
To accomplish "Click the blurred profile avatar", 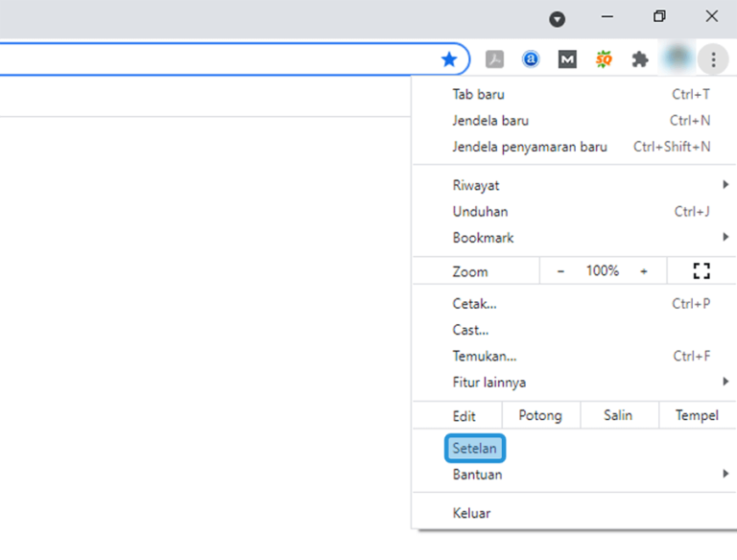I will (677, 58).
